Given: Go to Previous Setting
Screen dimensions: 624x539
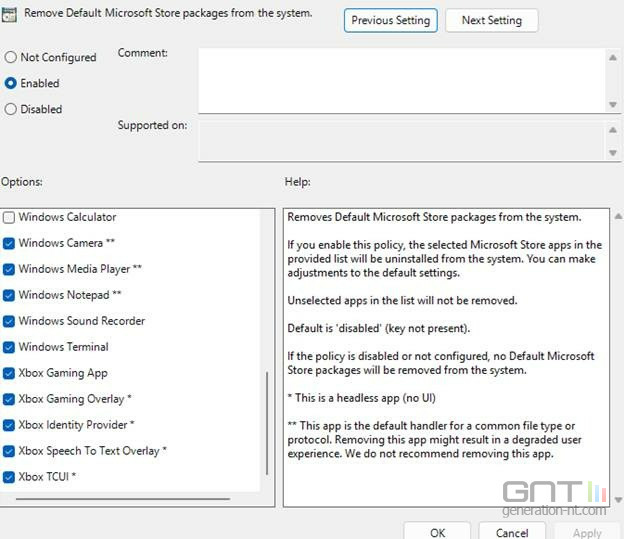Looking at the screenshot, I should 390,20.
